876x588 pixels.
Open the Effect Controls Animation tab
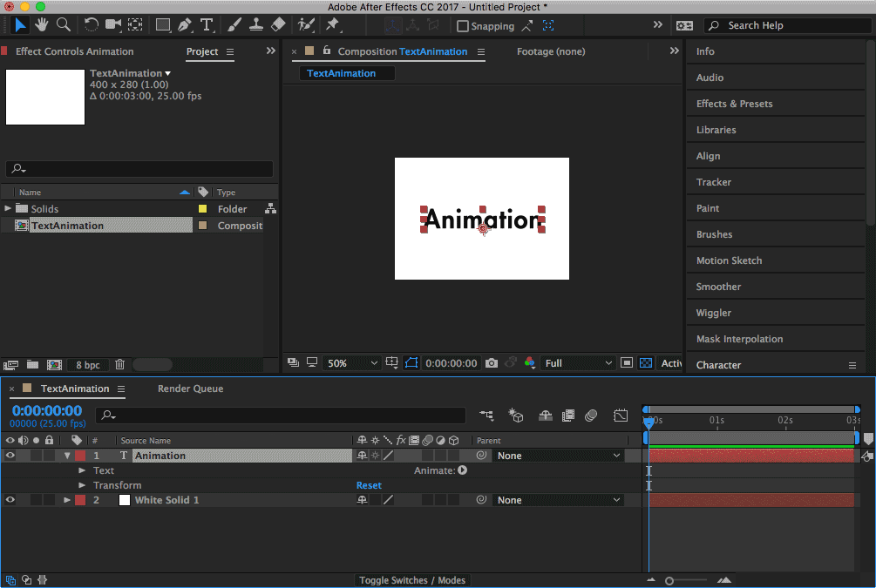tap(74, 51)
